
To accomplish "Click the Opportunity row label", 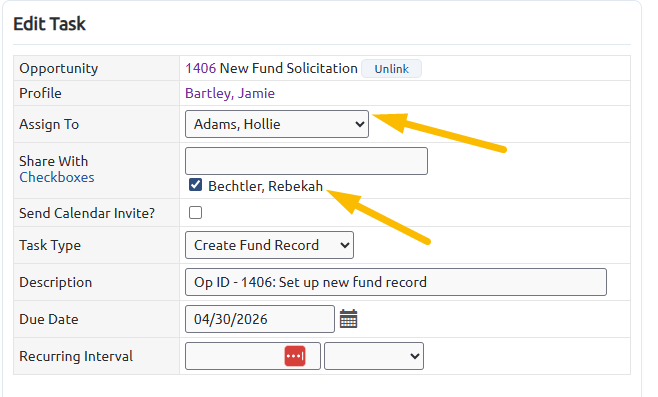I will pos(59,68).
